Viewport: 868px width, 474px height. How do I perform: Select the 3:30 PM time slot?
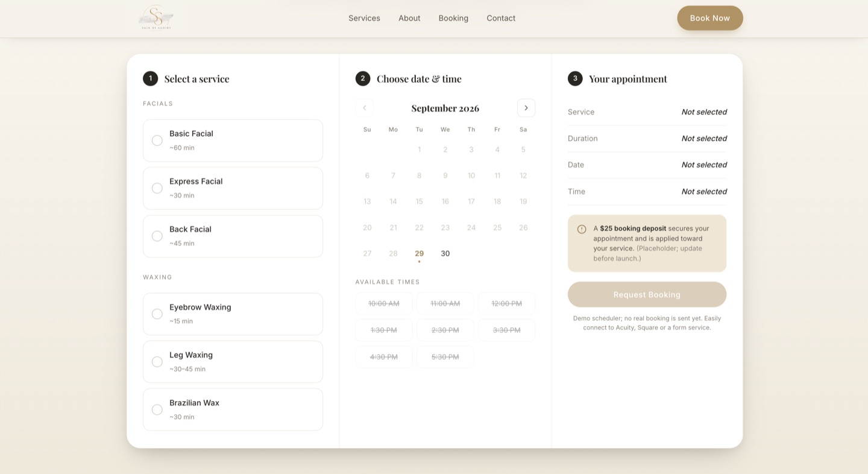coord(506,330)
